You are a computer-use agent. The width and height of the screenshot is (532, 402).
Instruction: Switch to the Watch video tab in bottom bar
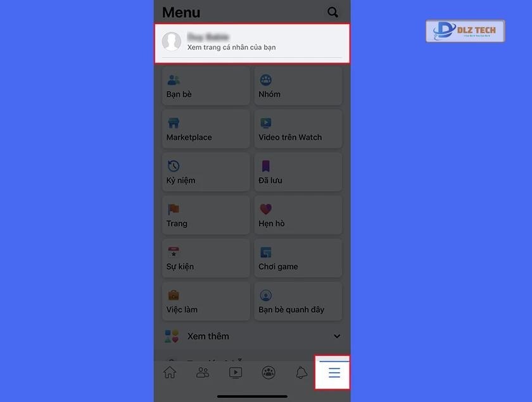click(236, 373)
